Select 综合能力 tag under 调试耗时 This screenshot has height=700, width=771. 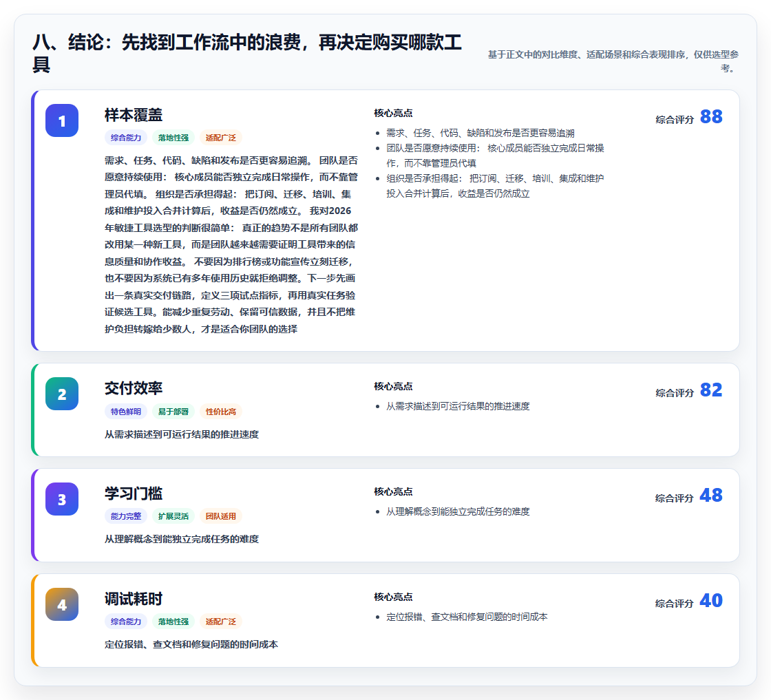[126, 622]
